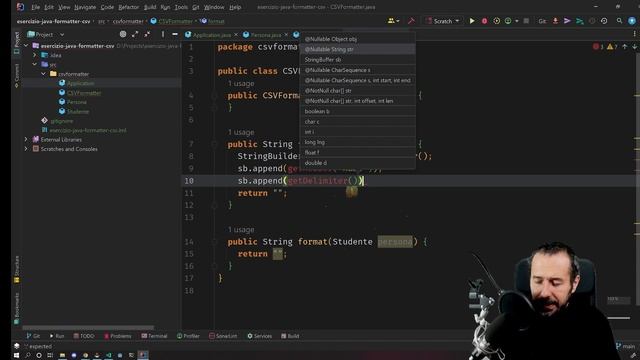Build project with the hammer icon

pos(411,21)
